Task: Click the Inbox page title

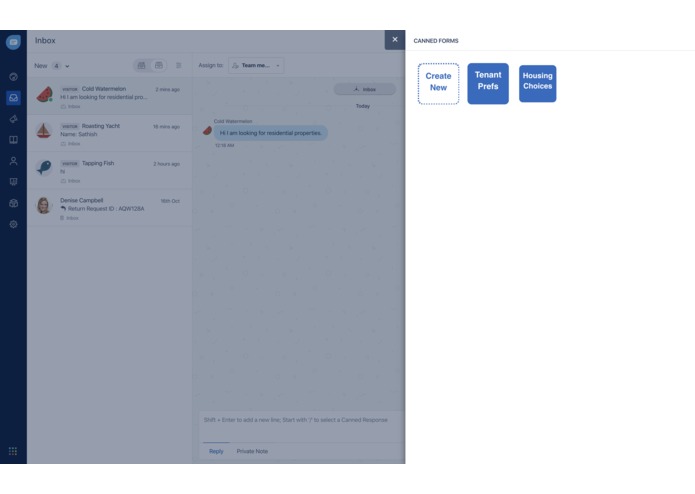Action: [45, 40]
